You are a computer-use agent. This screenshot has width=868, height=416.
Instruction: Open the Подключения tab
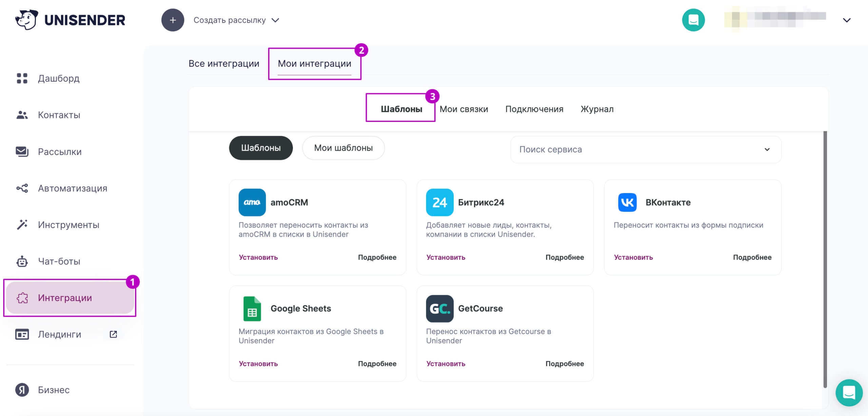(534, 109)
